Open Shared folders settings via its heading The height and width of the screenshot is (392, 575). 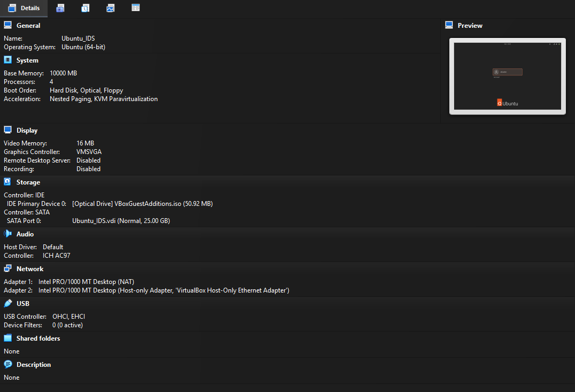(38, 339)
